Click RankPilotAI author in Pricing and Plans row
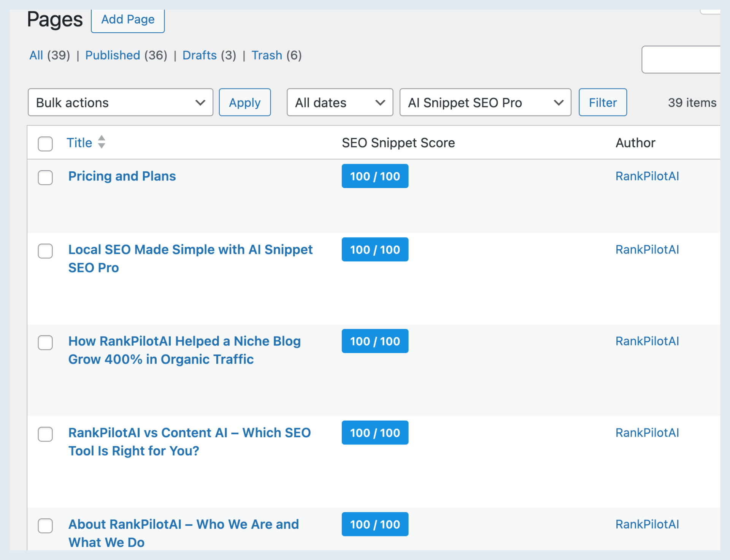The width and height of the screenshot is (730, 560). click(x=647, y=176)
